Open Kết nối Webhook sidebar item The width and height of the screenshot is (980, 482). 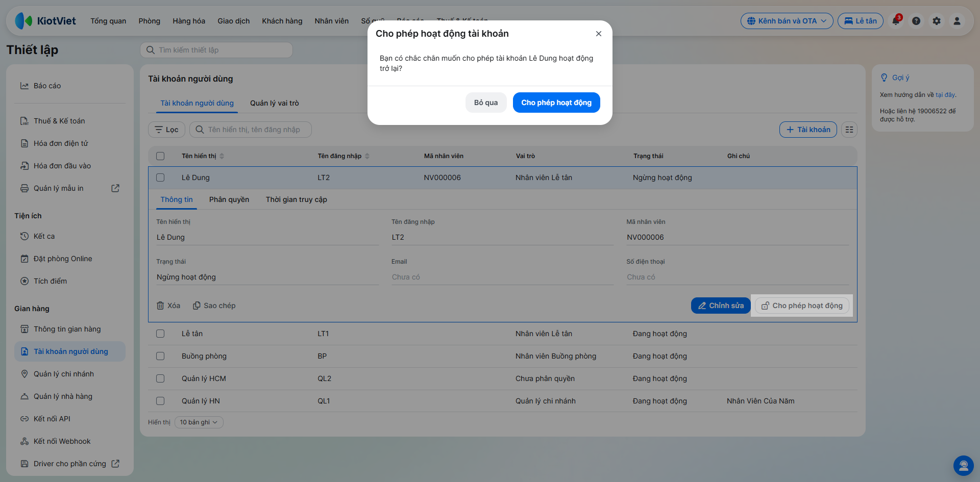[70, 441]
